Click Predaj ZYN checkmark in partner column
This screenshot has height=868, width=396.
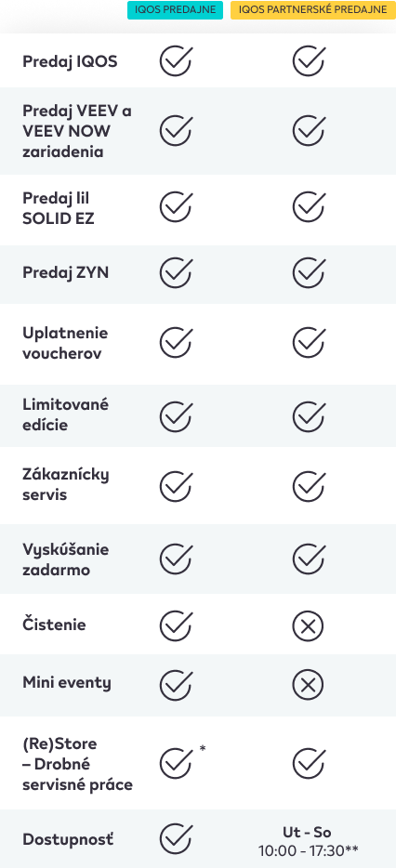click(309, 272)
